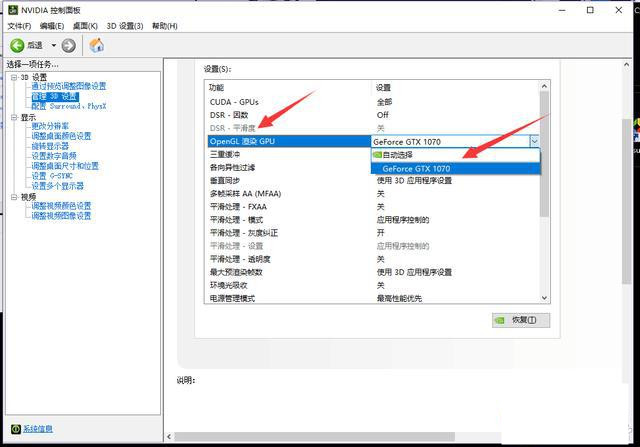The height and width of the screenshot is (447, 640).
Task: Select the OpenGL 渲染 GPU row
Action: [289, 141]
